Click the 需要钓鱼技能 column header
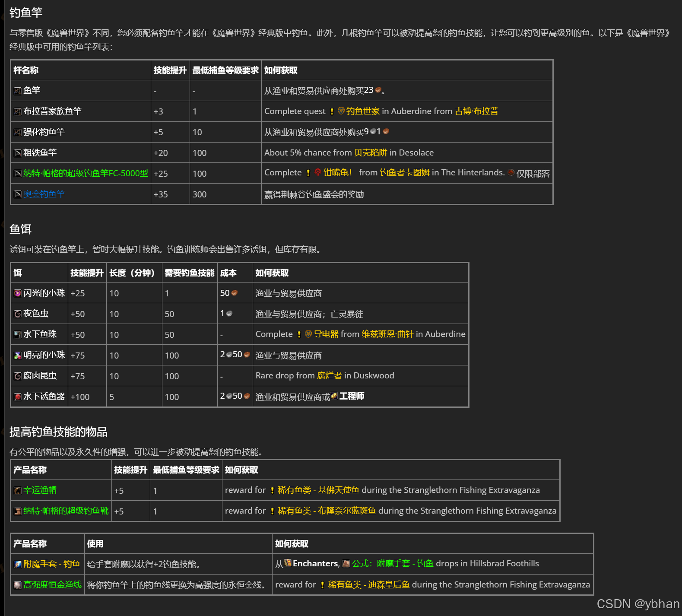The height and width of the screenshot is (616, 682). click(190, 273)
